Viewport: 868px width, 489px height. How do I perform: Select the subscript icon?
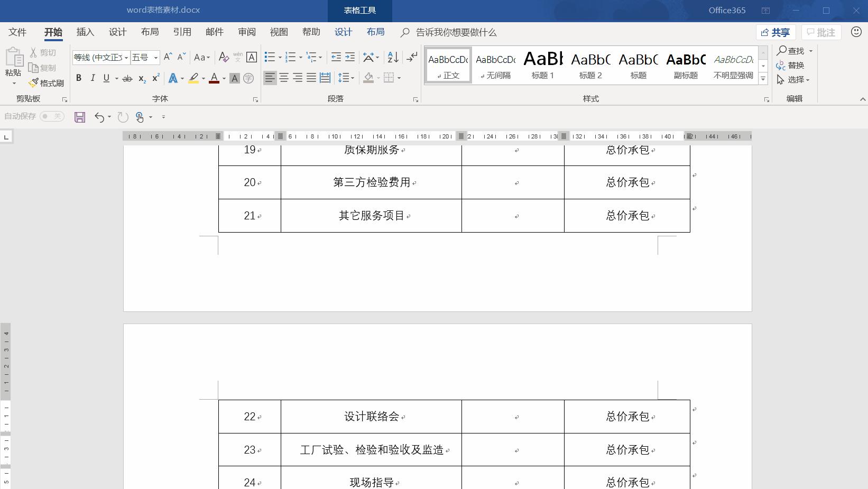141,78
